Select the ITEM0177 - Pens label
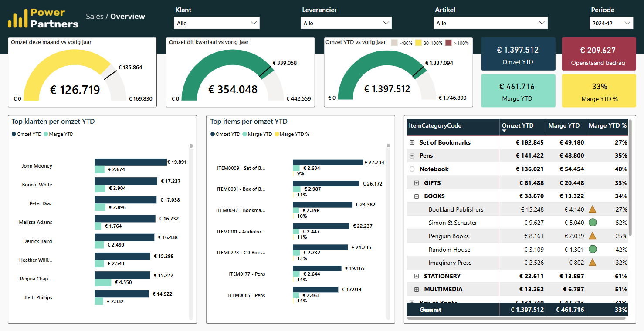Viewport: 644px width, 331px height. pos(247,274)
